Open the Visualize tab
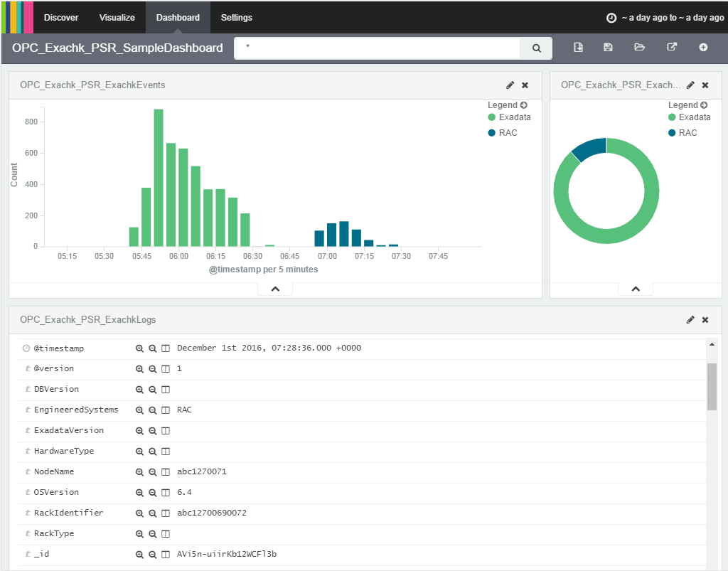The width and height of the screenshot is (728, 571). point(117,18)
